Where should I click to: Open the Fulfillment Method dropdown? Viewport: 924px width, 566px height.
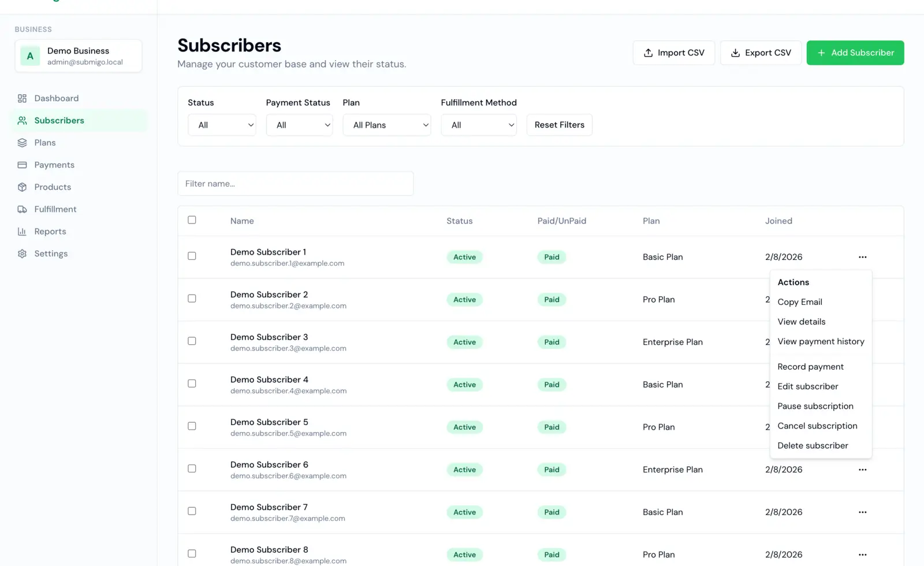pos(478,125)
